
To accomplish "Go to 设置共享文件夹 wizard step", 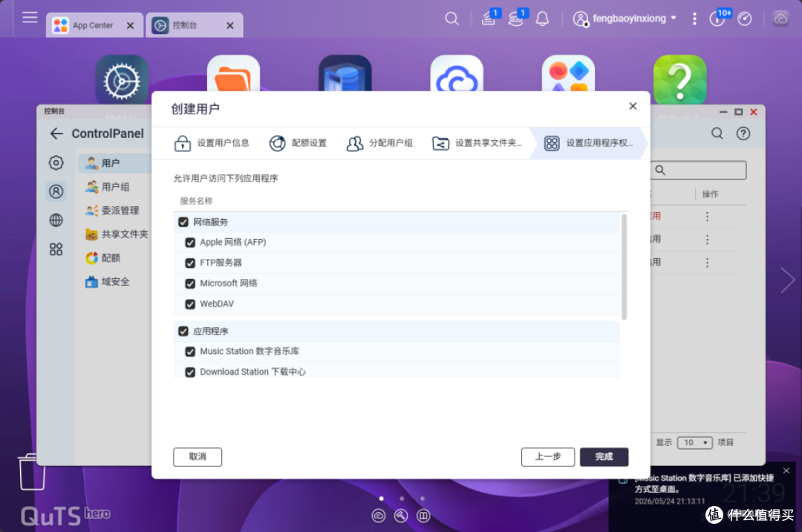I will (x=477, y=143).
